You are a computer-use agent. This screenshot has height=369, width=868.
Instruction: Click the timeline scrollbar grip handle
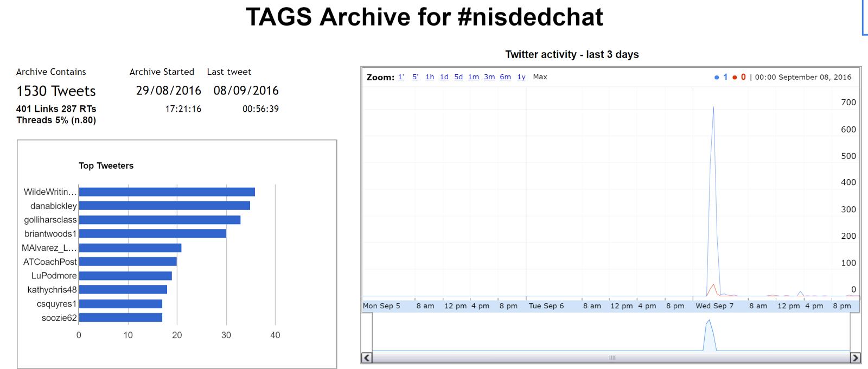coord(612,358)
